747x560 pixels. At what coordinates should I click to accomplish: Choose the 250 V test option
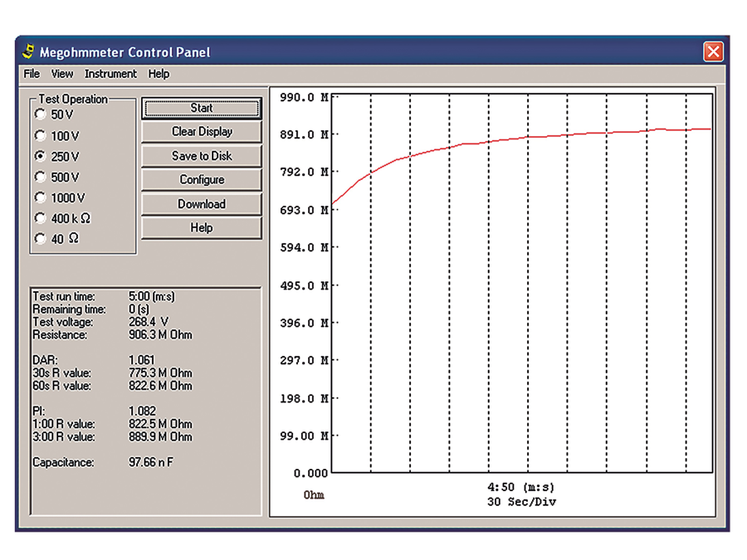pos(40,156)
